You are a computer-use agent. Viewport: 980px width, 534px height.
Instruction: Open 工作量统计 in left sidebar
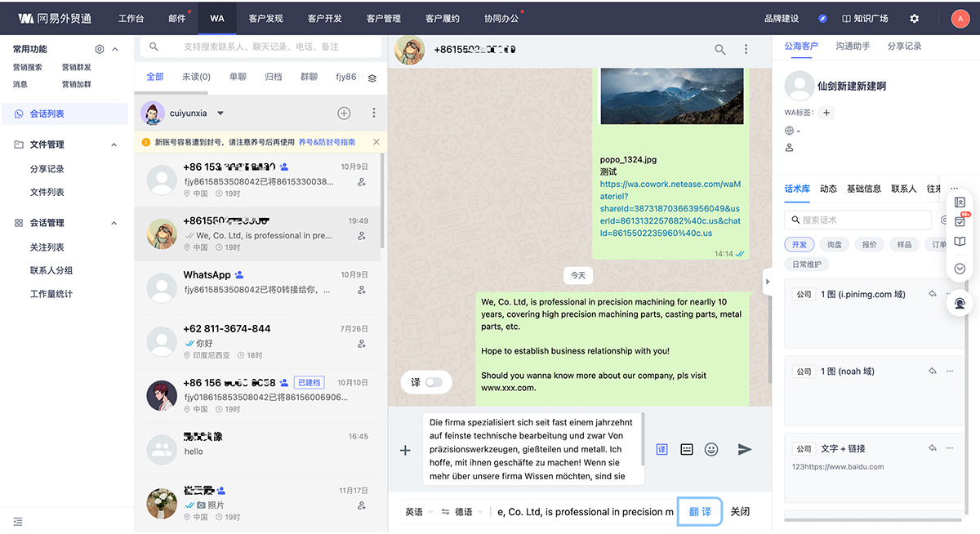pos(51,293)
